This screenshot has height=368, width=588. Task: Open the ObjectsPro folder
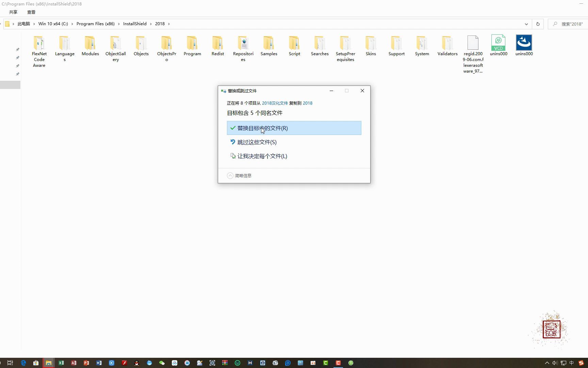point(167,48)
